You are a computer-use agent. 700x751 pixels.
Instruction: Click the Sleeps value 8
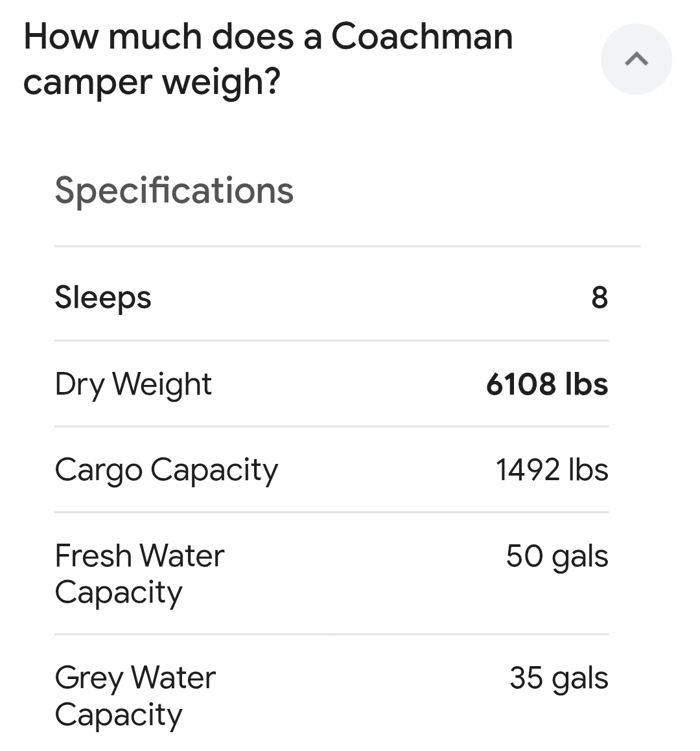pyautogui.click(x=600, y=297)
